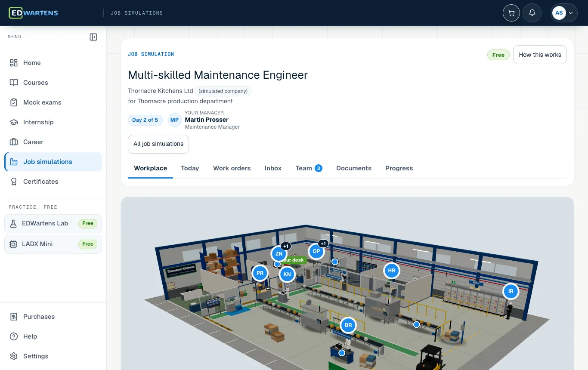588x370 pixels.
Task: Click the How this works button
Action: 540,55
